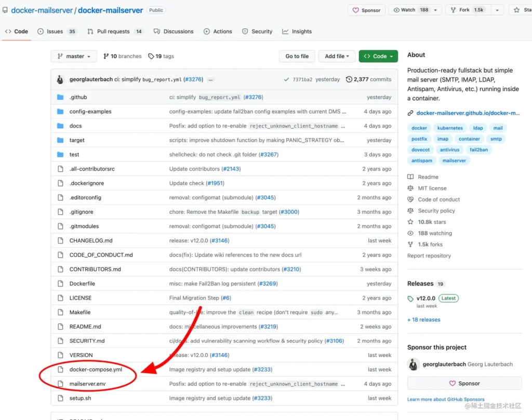532x420 pixels.
Task: Click the file icon for Dockerfile
Action: pyautogui.click(x=60, y=284)
